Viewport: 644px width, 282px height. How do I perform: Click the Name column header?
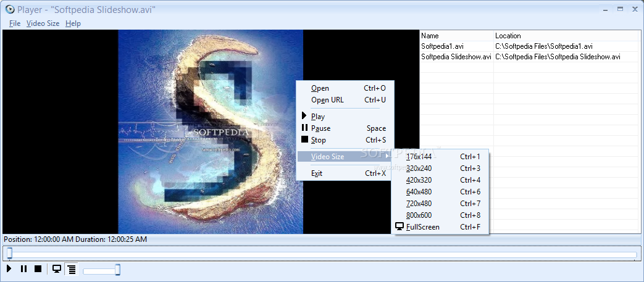pyautogui.click(x=456, y=36)
